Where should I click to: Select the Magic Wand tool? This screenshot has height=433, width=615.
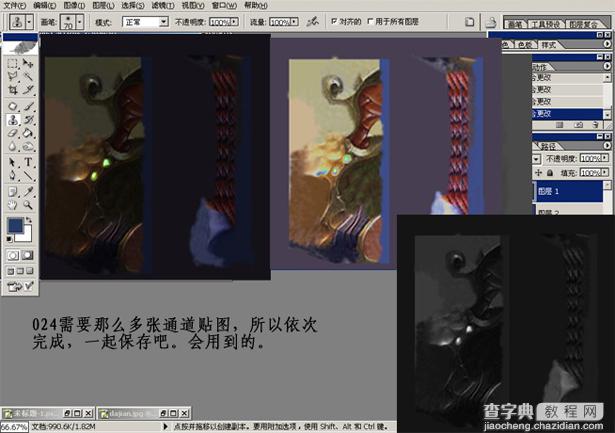point(27,76)
